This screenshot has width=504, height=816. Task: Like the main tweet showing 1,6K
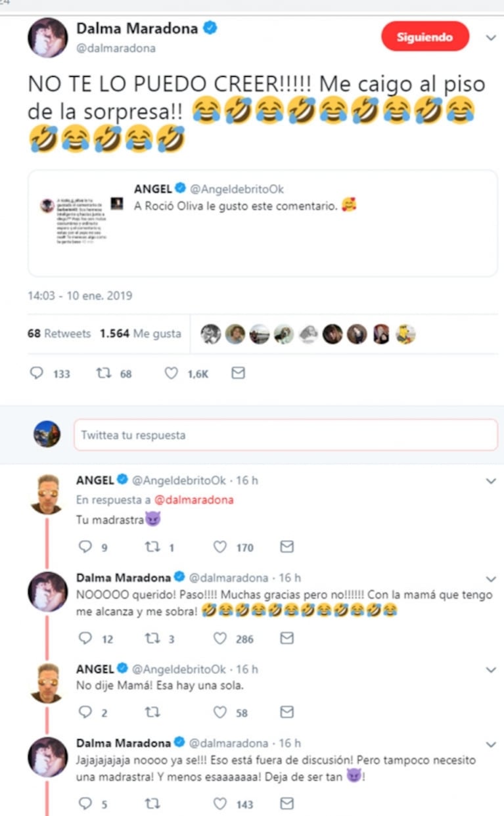tap(171, 373)
